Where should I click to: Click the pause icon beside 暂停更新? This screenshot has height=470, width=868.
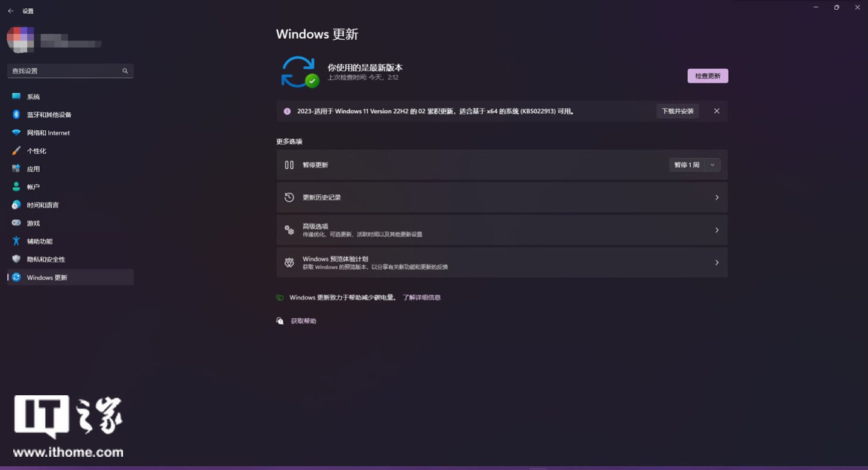tap(289, 165)
